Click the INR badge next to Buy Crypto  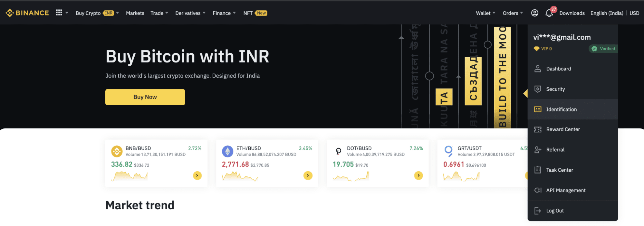[109, 13]
